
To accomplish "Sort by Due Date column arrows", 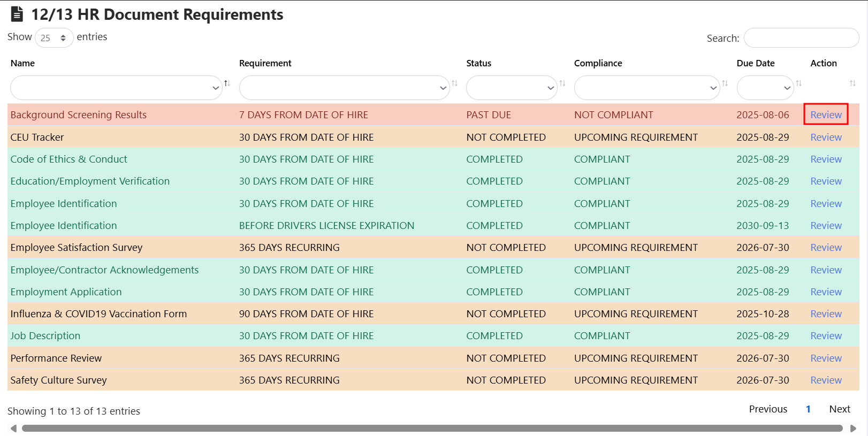I will 798,83.
